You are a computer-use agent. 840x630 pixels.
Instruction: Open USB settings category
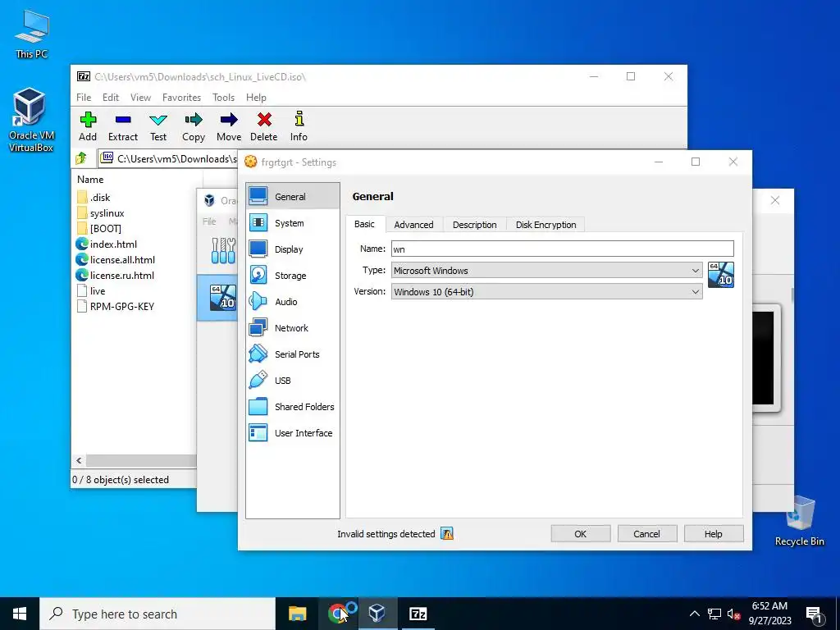click(x=293, y=381)
